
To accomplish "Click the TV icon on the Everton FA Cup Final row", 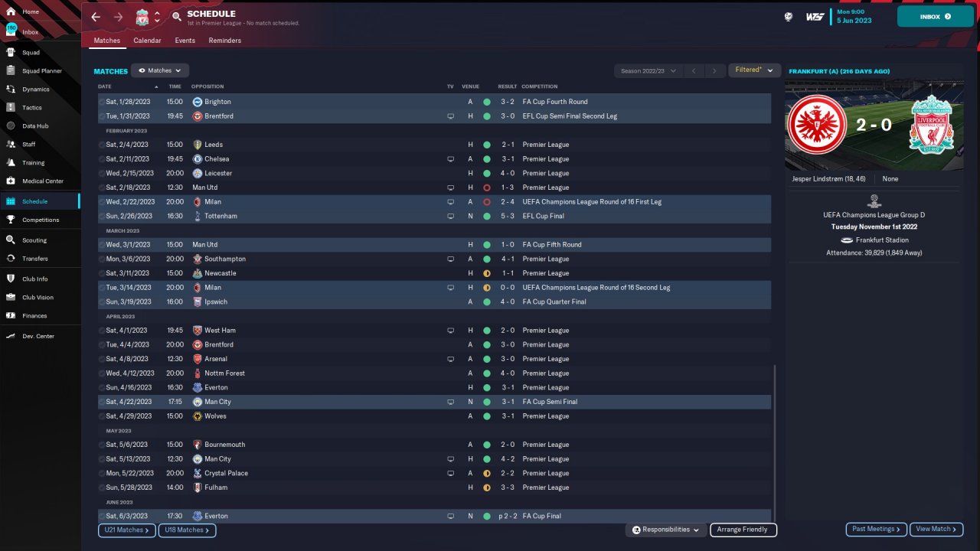I will (x=451, y=517).
